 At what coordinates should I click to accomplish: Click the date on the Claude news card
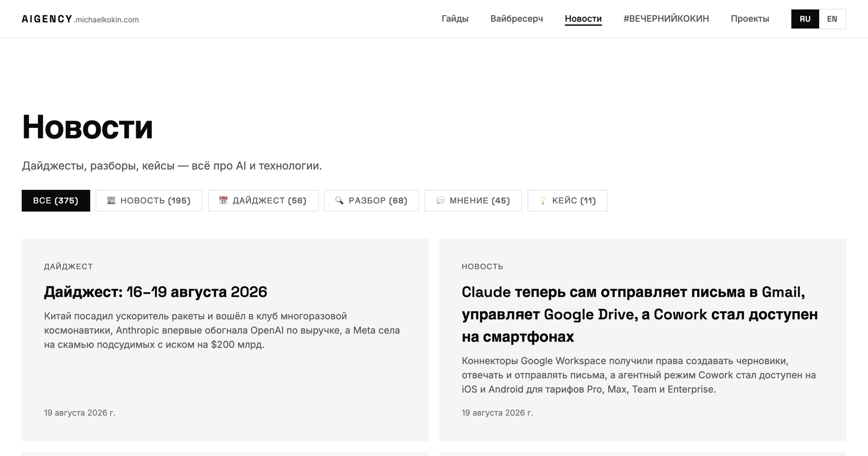tap(497, 413)
